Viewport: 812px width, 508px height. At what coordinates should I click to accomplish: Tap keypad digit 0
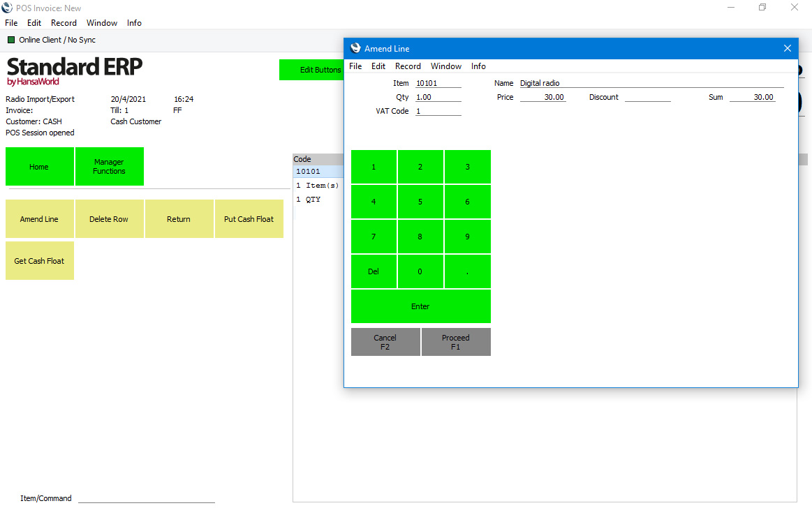[420, 271]
